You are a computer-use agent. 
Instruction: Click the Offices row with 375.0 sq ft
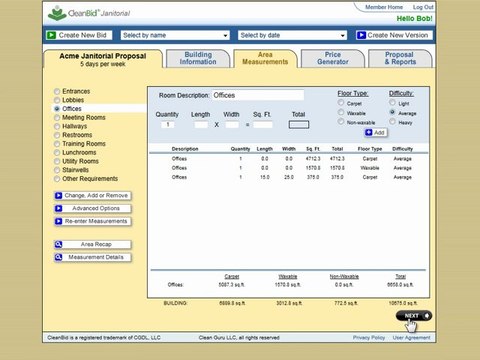coord(289,177)
